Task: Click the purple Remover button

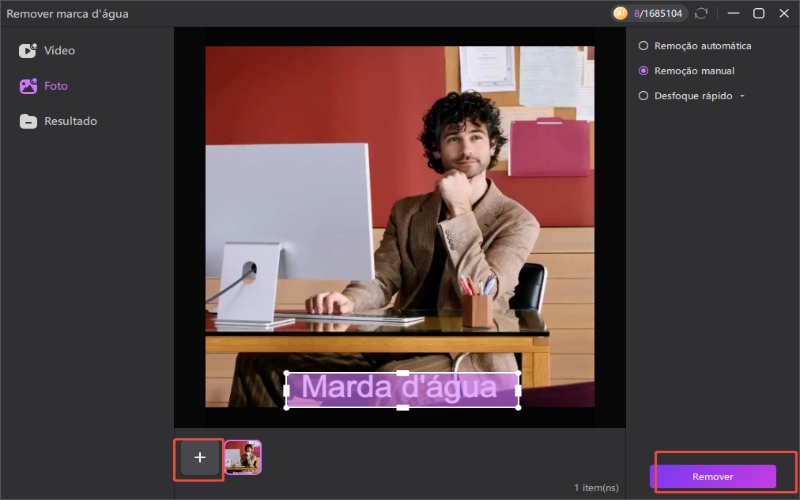Action: (x=713, y=477)
